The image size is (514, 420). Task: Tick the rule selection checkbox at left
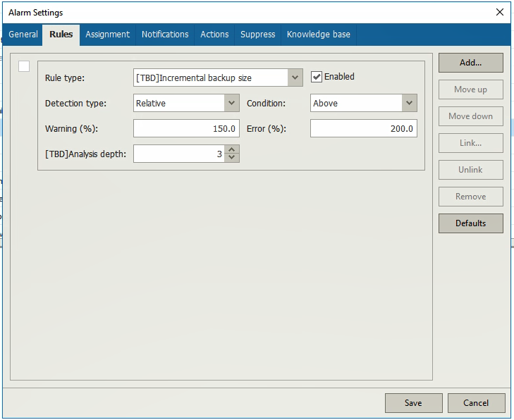click(x=24, y=66)
